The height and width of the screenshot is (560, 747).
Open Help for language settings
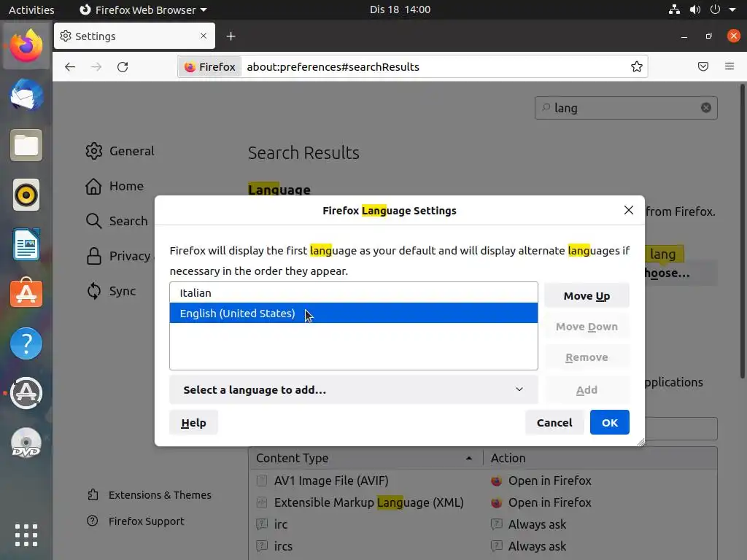tap(193, 423)
